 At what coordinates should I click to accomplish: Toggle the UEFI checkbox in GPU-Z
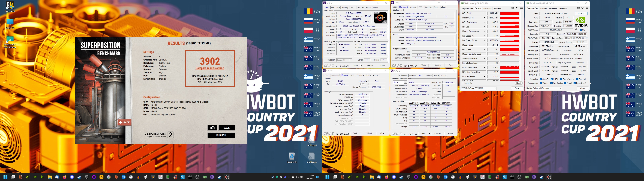point(580,30)
